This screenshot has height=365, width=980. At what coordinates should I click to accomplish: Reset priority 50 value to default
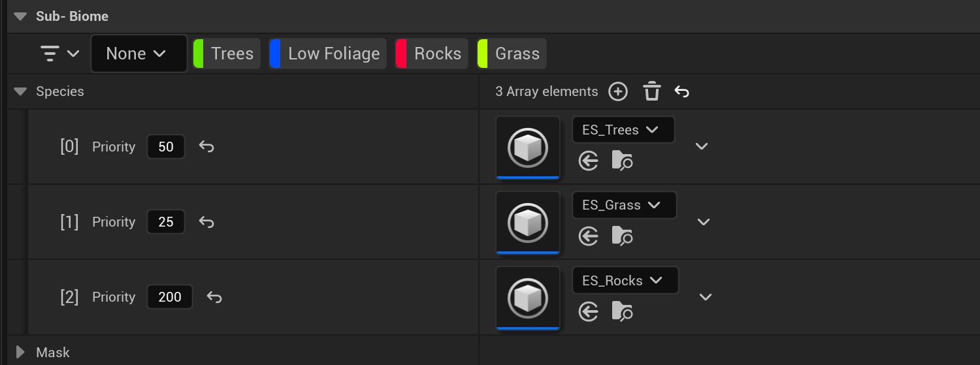[x=206, y=147]
